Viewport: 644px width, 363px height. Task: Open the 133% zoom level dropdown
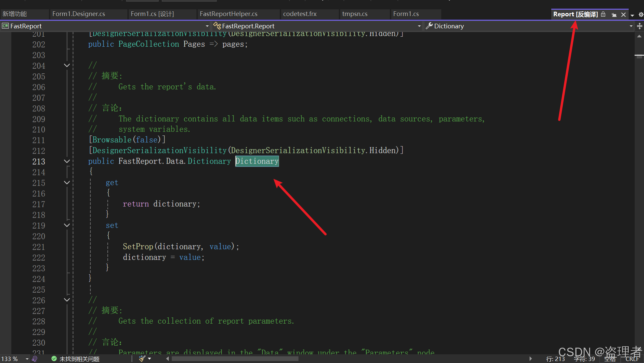[27, 359]
